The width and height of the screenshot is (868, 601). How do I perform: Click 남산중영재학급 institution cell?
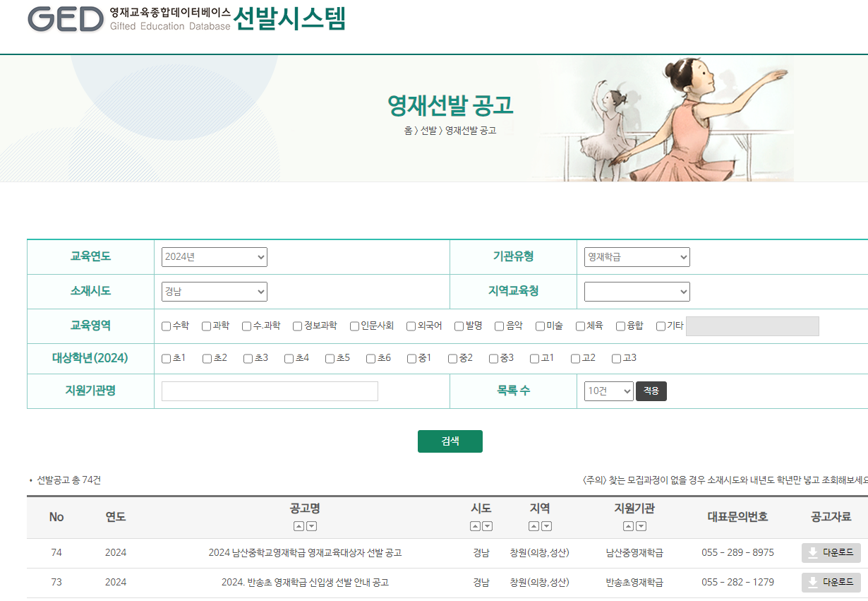click(x=634, y=553)
